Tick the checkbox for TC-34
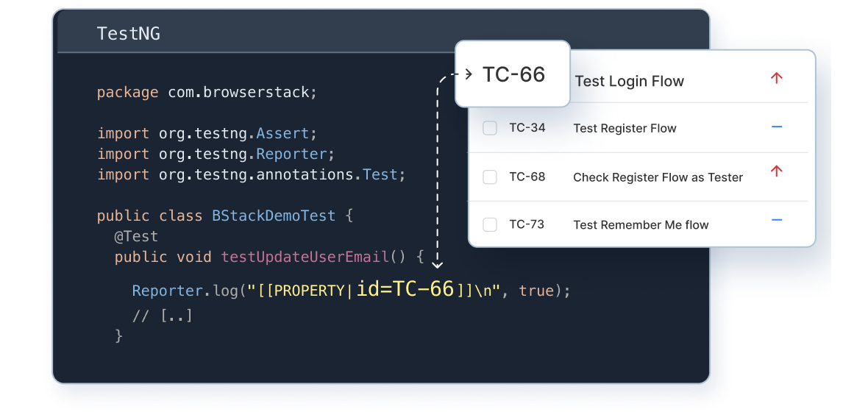The height and width of the screenshot is (412, 868). pos(490,129)
